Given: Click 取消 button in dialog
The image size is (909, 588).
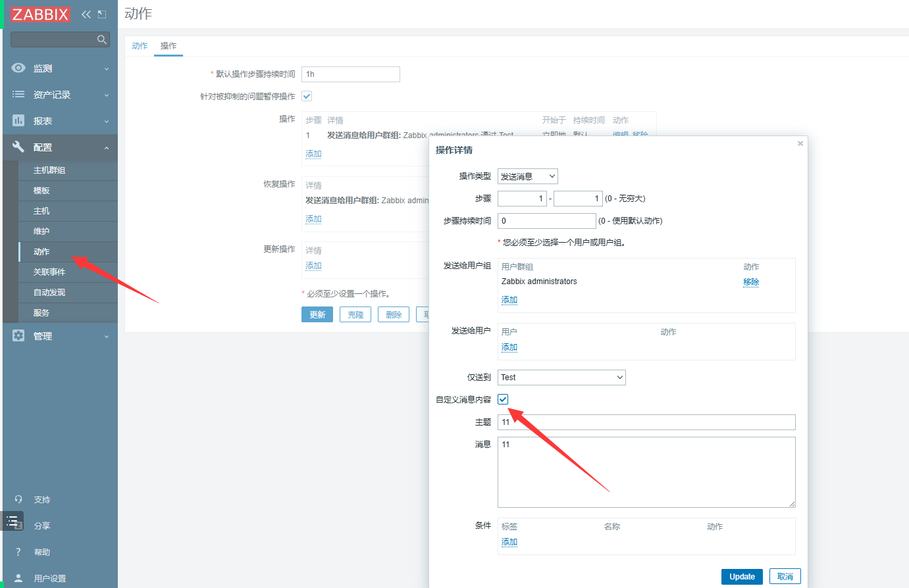Looking at the screenshot, I should tap(785, 577).
